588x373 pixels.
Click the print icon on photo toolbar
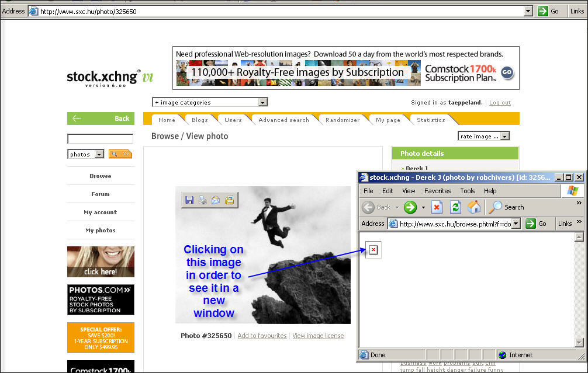[x=202, y=200]
